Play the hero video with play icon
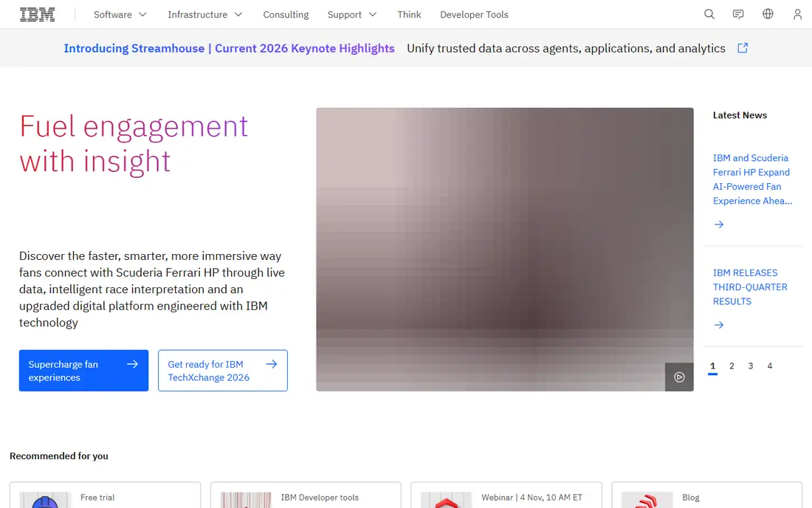The height and width of the screenshot is (508, 812). (x=679, y=377)
